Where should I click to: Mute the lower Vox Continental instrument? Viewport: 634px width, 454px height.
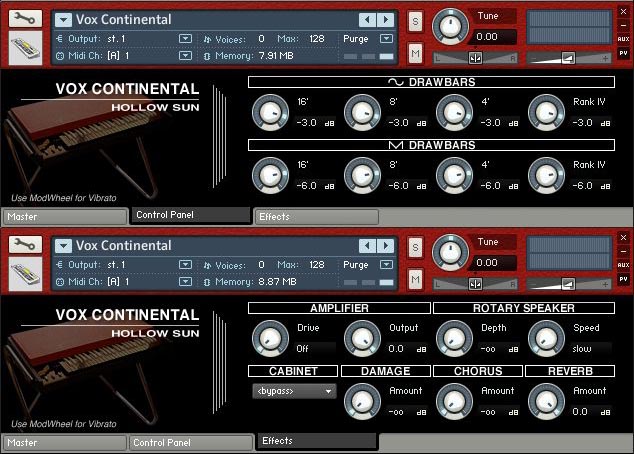[415, 279]
